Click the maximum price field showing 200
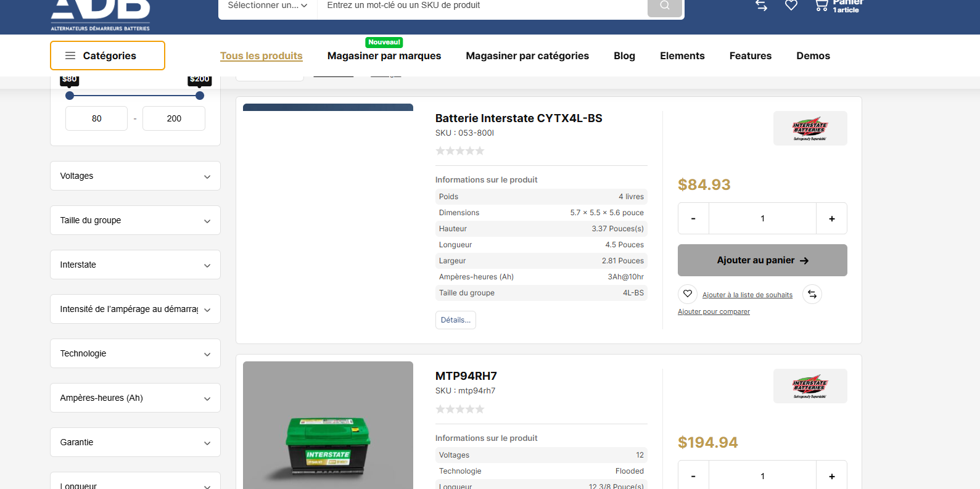This screenshot has width=980, height=489. (x=174, y=118)
